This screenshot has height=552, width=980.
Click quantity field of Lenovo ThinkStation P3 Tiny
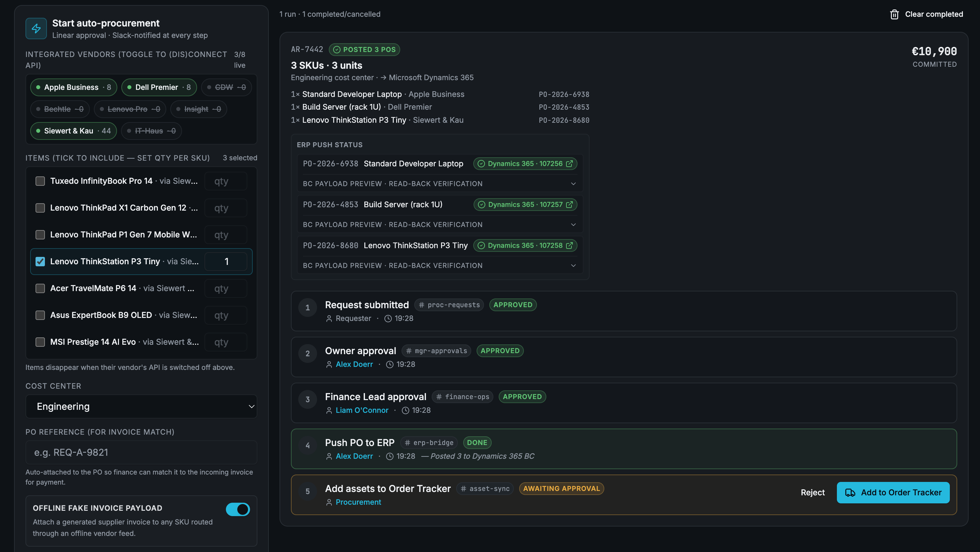(x=226, y=262)
